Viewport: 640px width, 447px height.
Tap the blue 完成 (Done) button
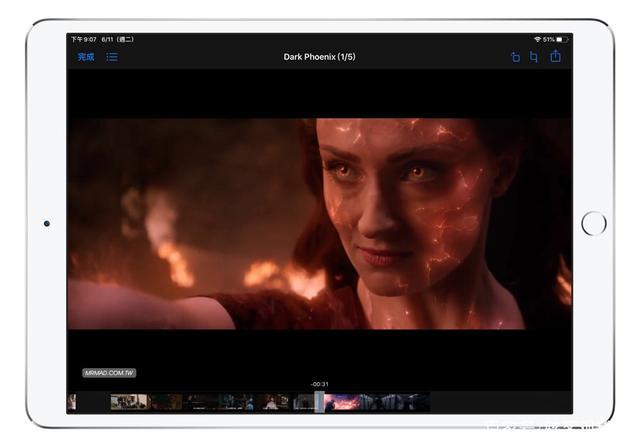86,57
